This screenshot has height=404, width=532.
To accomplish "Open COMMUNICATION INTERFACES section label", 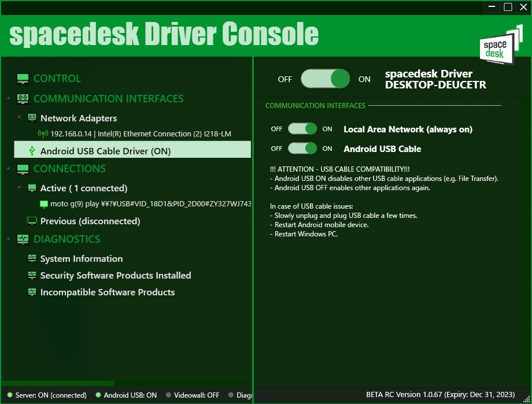I will pyautogui.click(x=109, y=99).
